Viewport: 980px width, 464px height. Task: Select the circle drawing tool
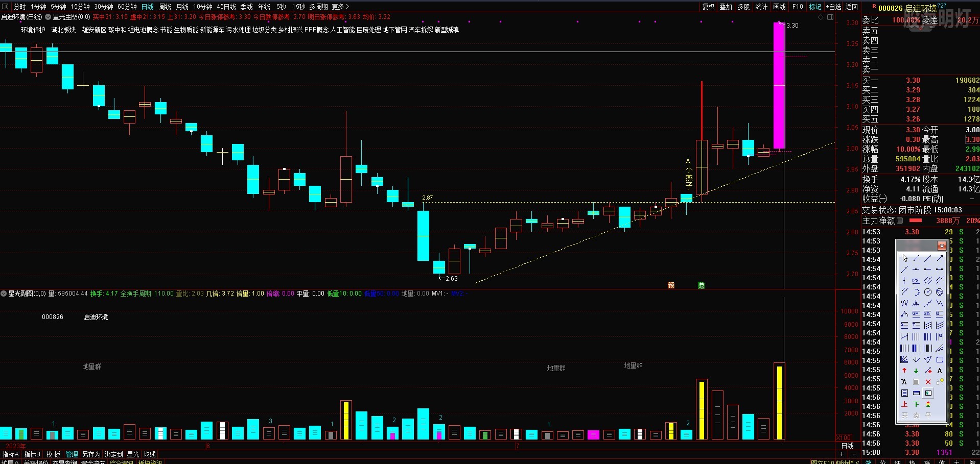927,292
